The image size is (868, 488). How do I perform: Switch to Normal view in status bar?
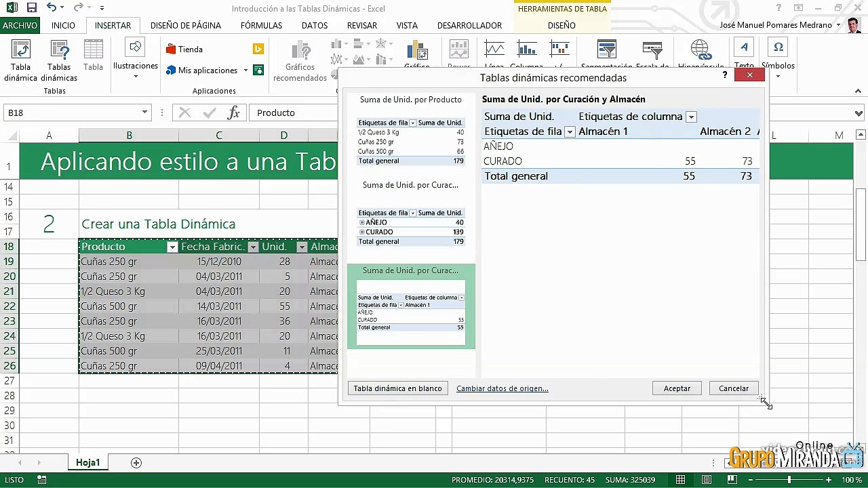point(680,480)
